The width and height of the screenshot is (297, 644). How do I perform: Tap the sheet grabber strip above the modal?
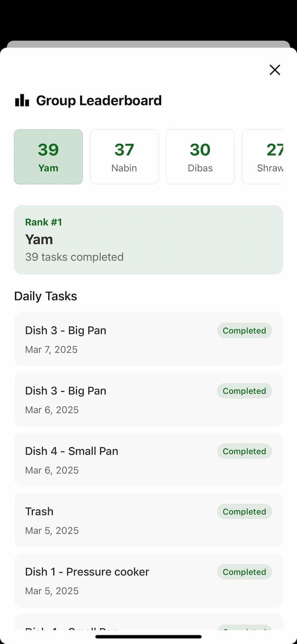click(x=148, y=44)
